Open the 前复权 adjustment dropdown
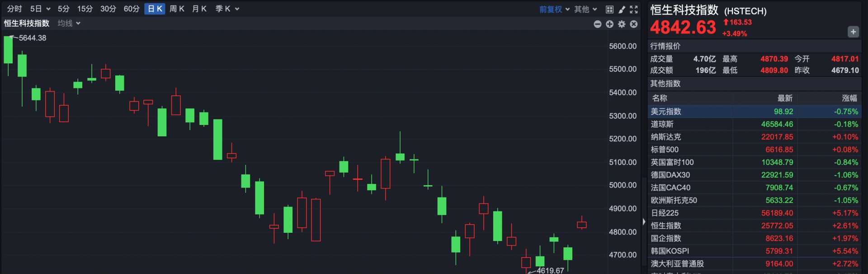 tap(554, 9)
